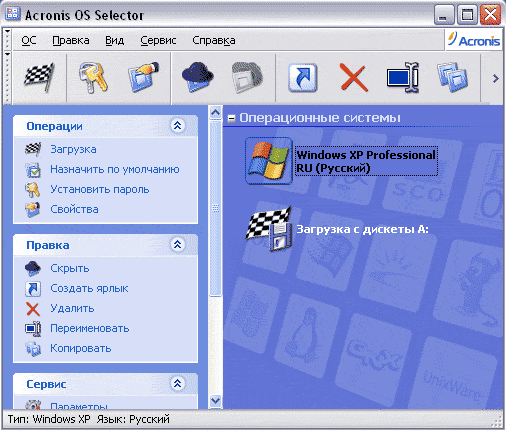This screenshot has width=506, height=431.
Task: Select Загрузка с дискеты A: entry
Action: point(362,229)
